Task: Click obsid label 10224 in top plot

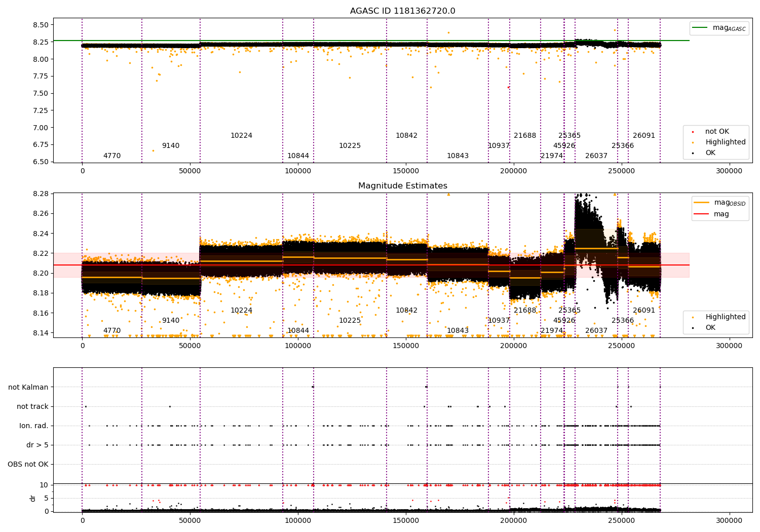Action: (241, 136)
